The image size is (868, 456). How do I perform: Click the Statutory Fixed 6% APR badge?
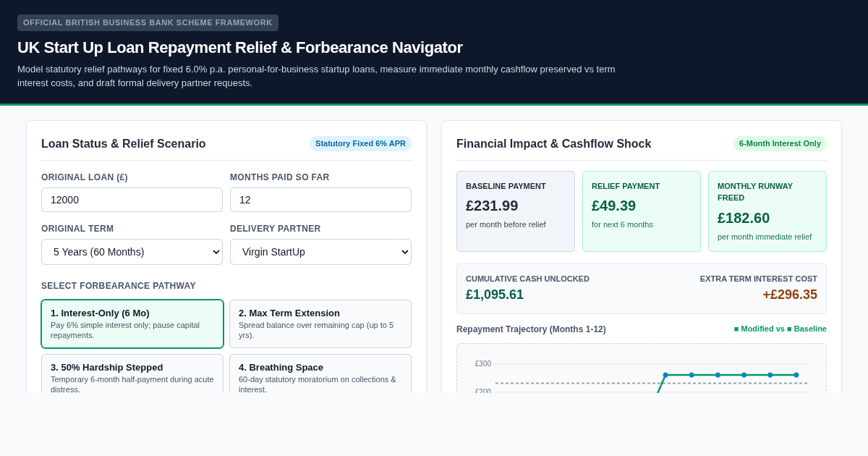pyautogui.click(x=360, y=143)
